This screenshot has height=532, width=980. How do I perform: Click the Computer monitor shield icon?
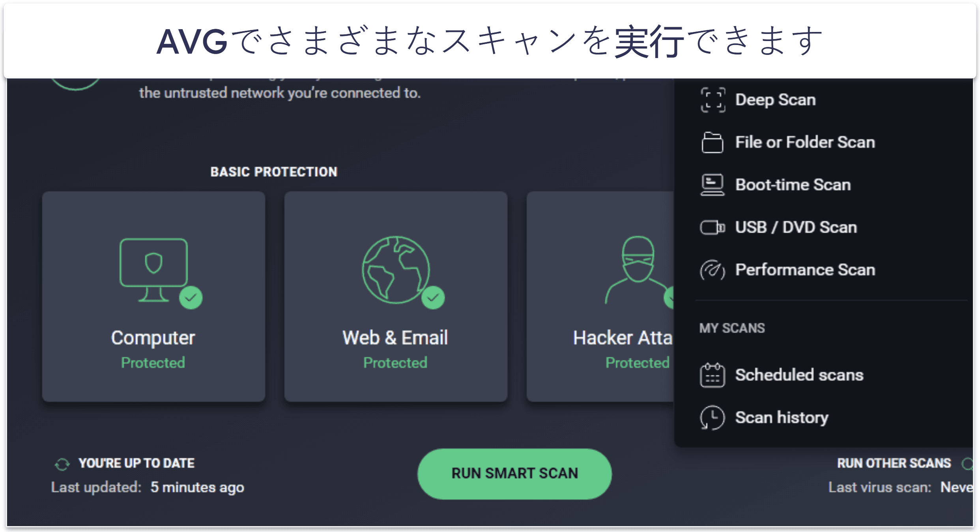(x=154, y=270)
